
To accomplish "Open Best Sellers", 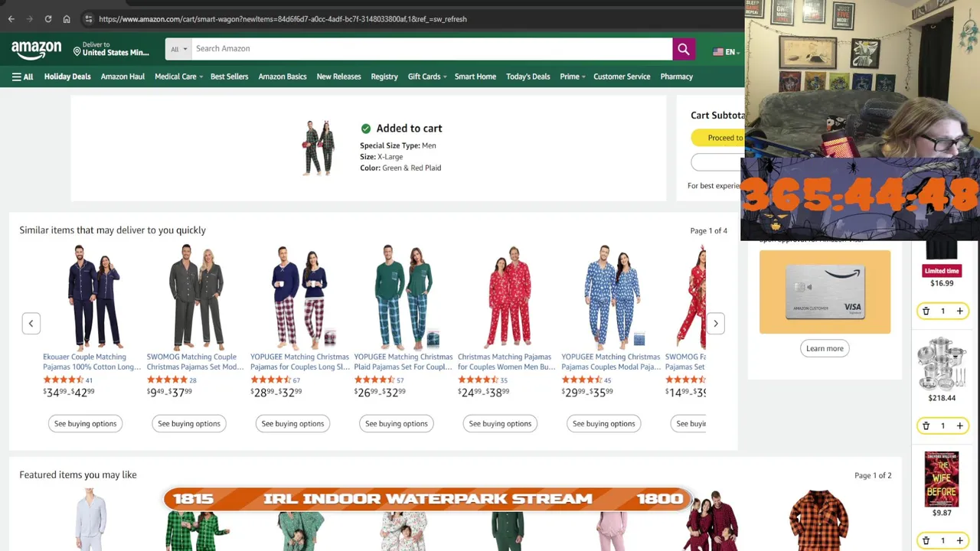I will (229, 77).
